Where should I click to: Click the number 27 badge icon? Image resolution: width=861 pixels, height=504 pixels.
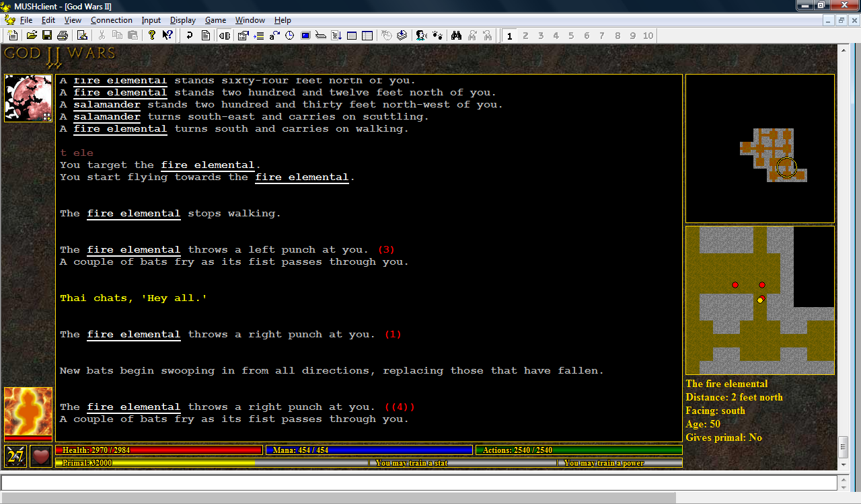(15, 456)
